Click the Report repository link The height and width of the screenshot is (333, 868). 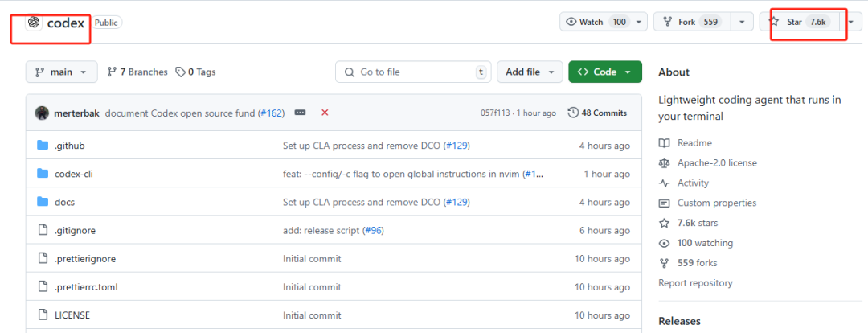coord(695,282)
